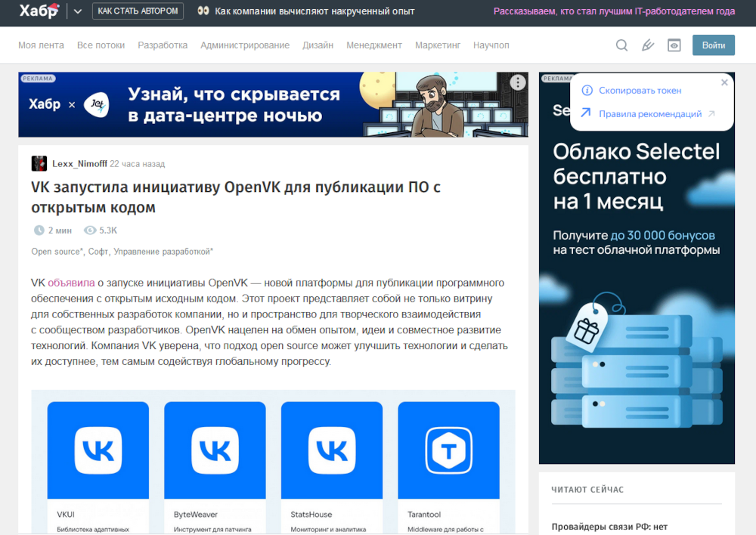This screenshot has height=535, width=756.
Task: Click the Хабр logo
Action: [x=39, y=11]
